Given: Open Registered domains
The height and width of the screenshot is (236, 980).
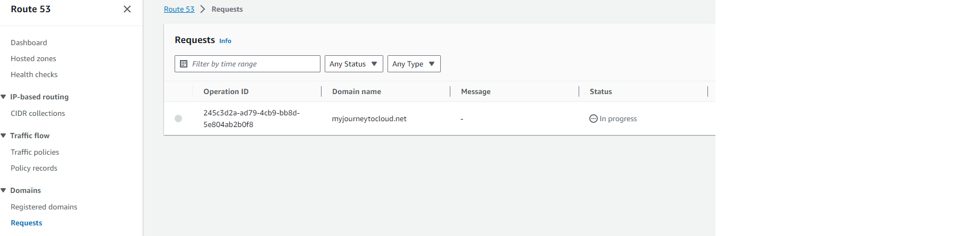Looking at the screenshot, I should [44, 207].
